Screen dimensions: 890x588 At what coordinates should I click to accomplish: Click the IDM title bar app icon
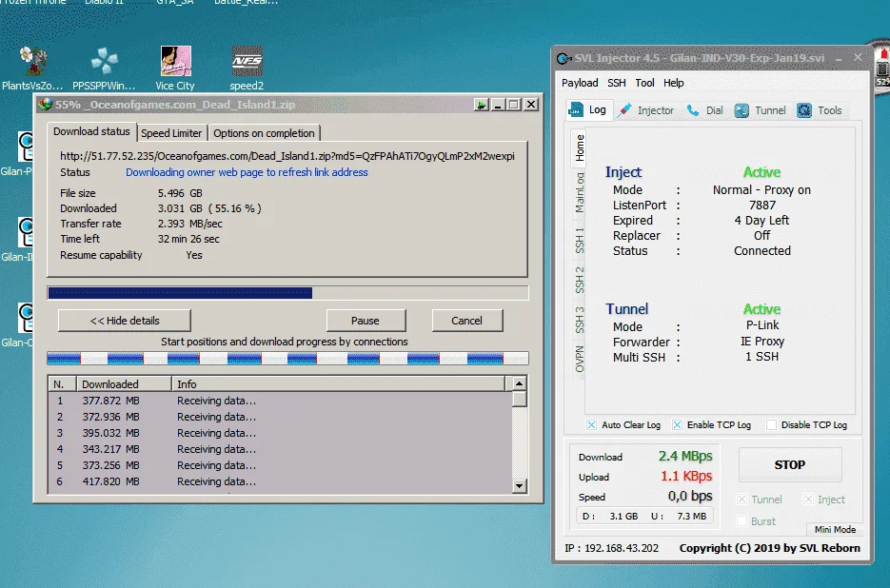pos(45,105)
